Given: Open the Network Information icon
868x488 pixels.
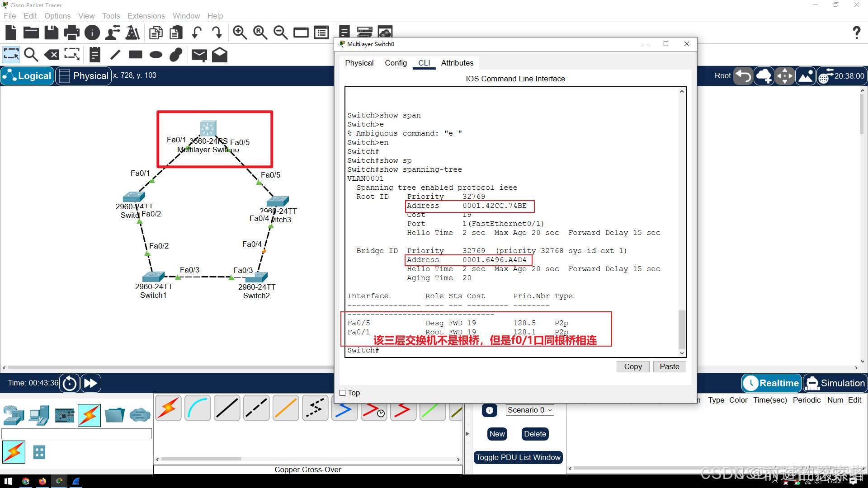Looking at the screenshot, I should click(92, 33).
